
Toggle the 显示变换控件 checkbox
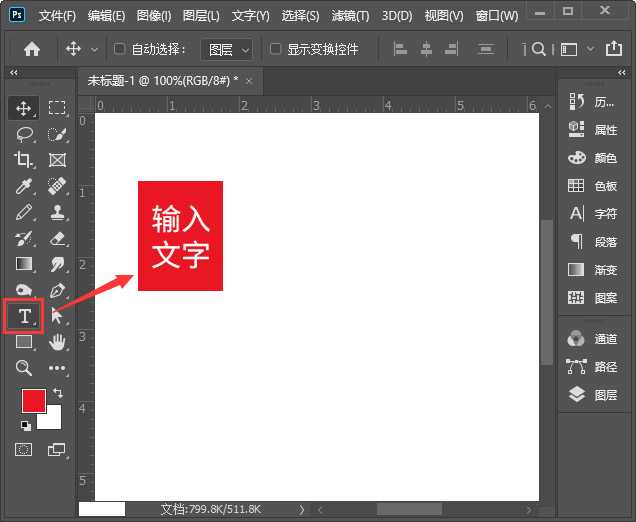[x=275, y=49]
